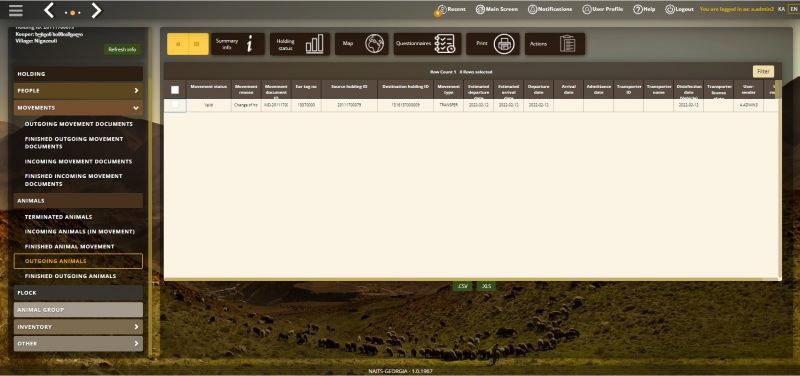Open Holding status chart
This screenshot has height=376, width=800.
click(x=300, y=44)
